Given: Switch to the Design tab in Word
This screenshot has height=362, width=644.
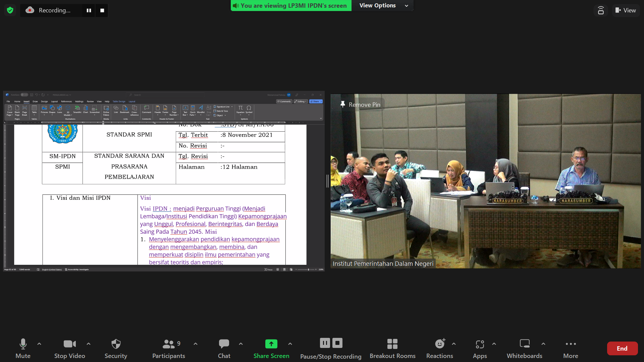Looking at the screenshot, I should pyautogui.click(x=44, y=101).
